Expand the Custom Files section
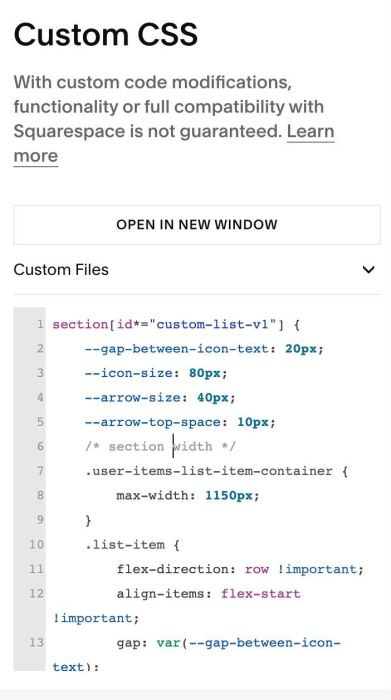391x700 pixels. tap(197, 270)
